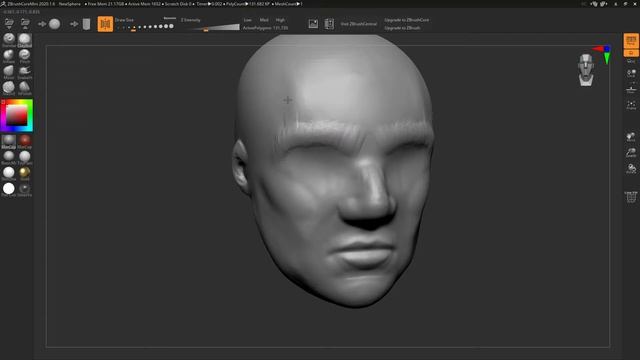Pick a hue in the color picker square
The image size is (640, 360).
tap(17, 115)
